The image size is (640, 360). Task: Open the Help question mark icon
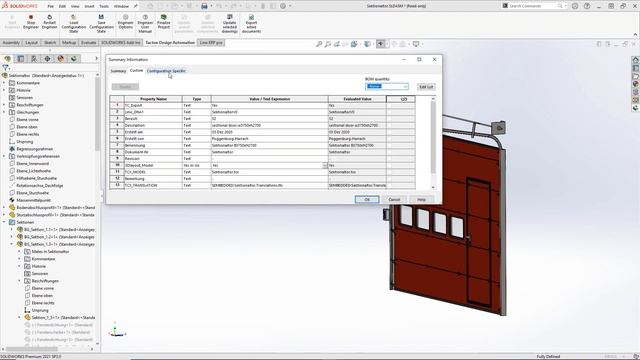(x=587, y=6)
